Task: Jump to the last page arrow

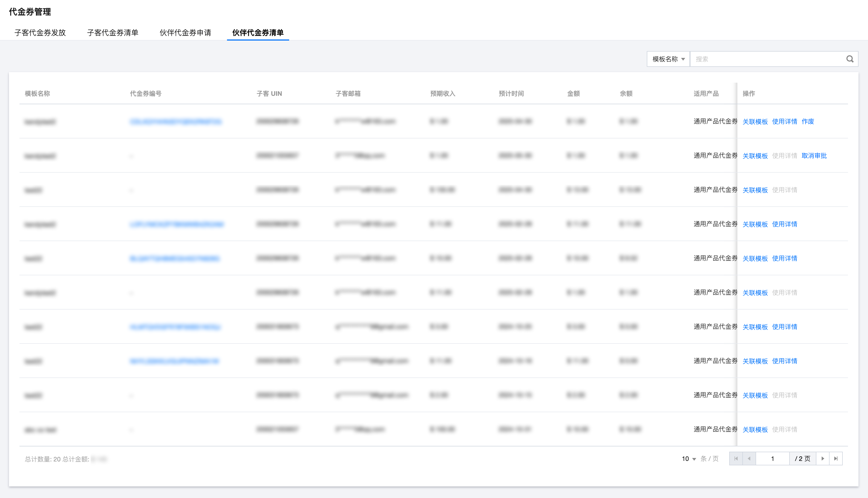Action: click(836, 459)
